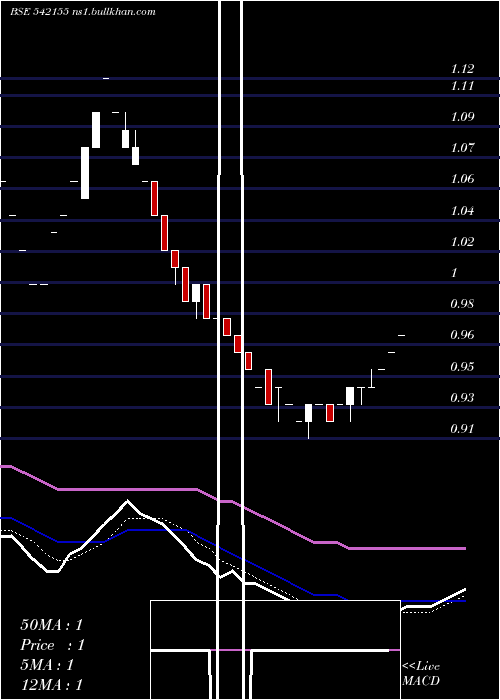Select the 1.11 price axis label
The width and height of the screenshot is (500, 700).
[462, 85]
